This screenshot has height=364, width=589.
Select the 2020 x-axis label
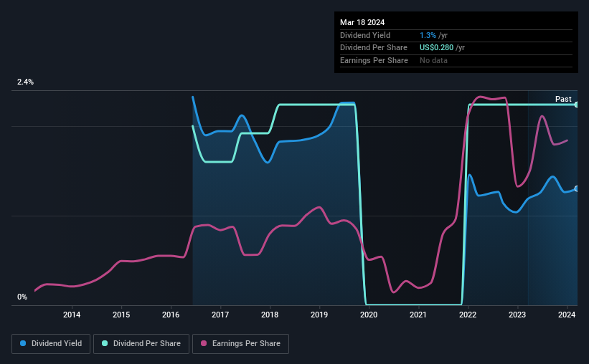369,315
